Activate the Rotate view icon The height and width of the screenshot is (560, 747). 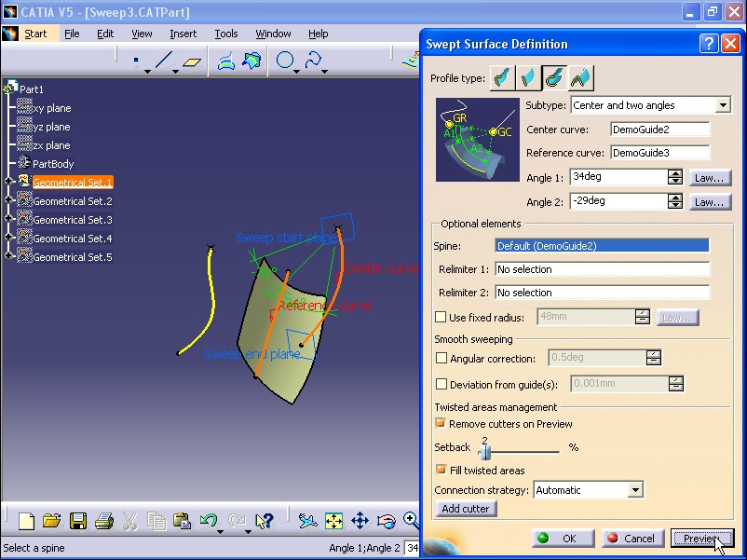(x=386, y=520)
